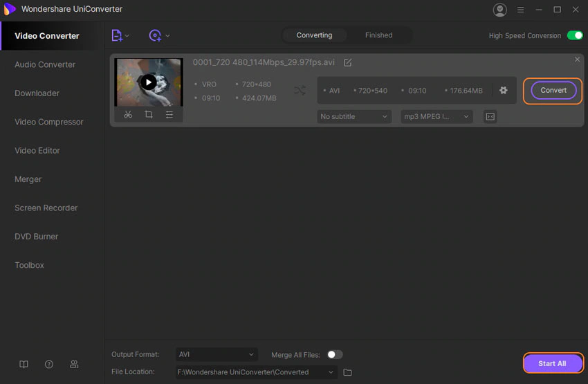
Task: Open the No subtitle dropdown
Action: pos(354,117)
